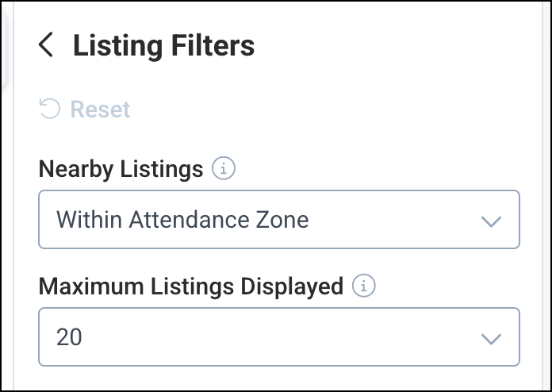Click the Maximum Listings Displayed label
Viewport: 552px width, 392px height.
190,286
